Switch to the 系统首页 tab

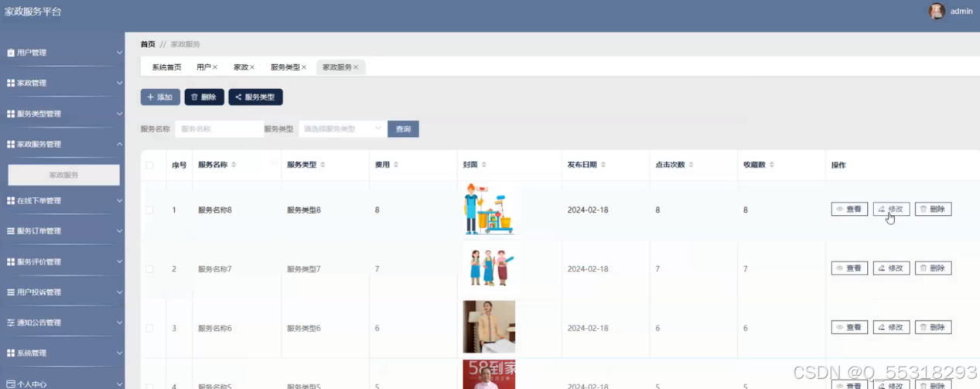click(x=166, y=67)
